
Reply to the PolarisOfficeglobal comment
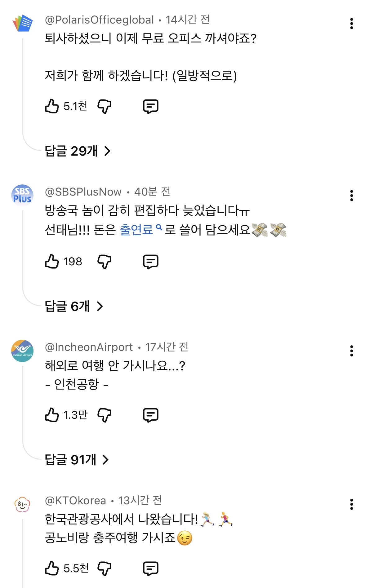click(151, 107)
